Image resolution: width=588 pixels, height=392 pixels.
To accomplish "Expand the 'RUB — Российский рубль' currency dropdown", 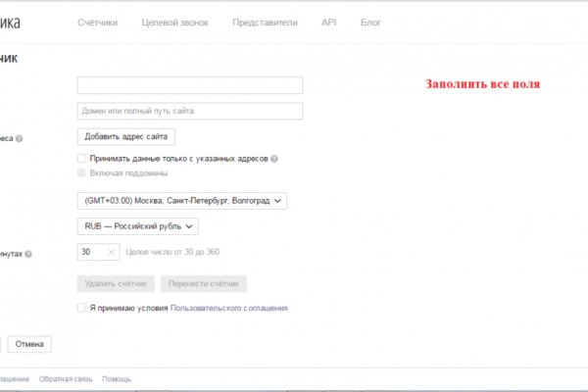I will [137, 226].
